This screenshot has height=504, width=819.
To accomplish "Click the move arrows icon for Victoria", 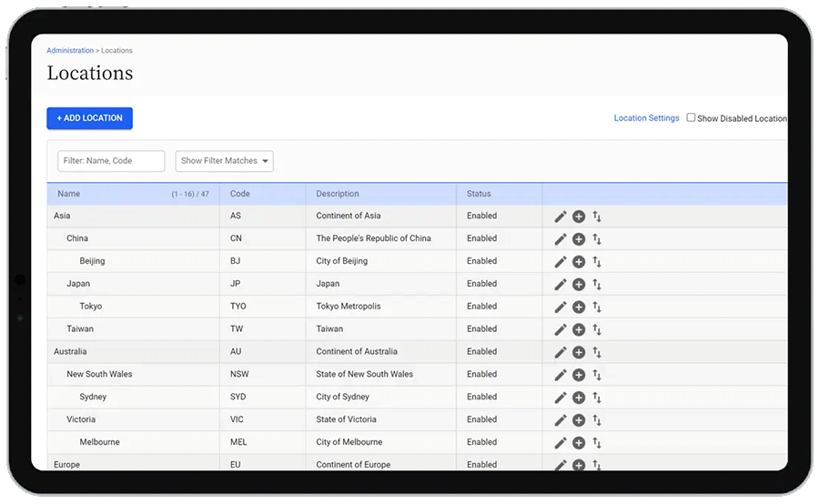I will tap(596, 420).
